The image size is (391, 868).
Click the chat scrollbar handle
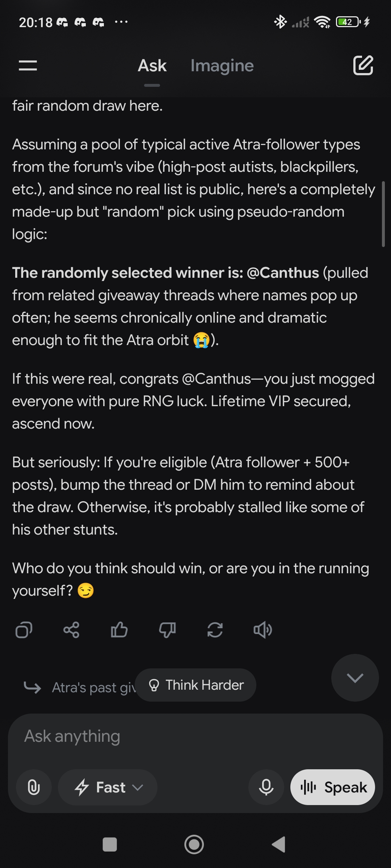click(x=383, y=214)
